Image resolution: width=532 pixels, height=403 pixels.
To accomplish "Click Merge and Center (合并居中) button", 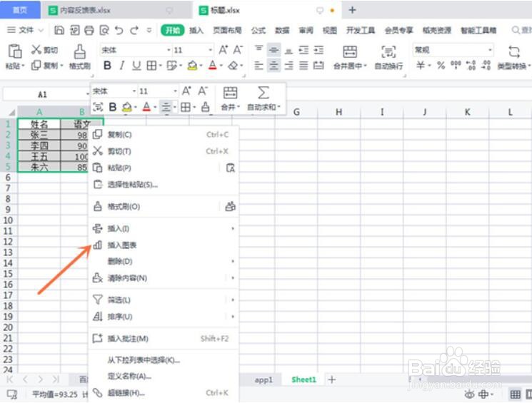I will click(x=350, y=57).
